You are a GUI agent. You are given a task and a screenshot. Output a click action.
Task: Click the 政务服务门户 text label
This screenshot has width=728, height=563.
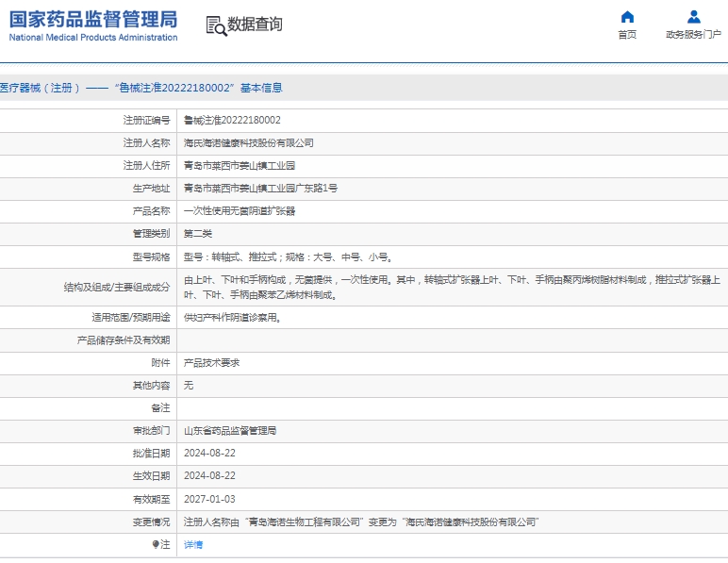click(x=694, y=34)
